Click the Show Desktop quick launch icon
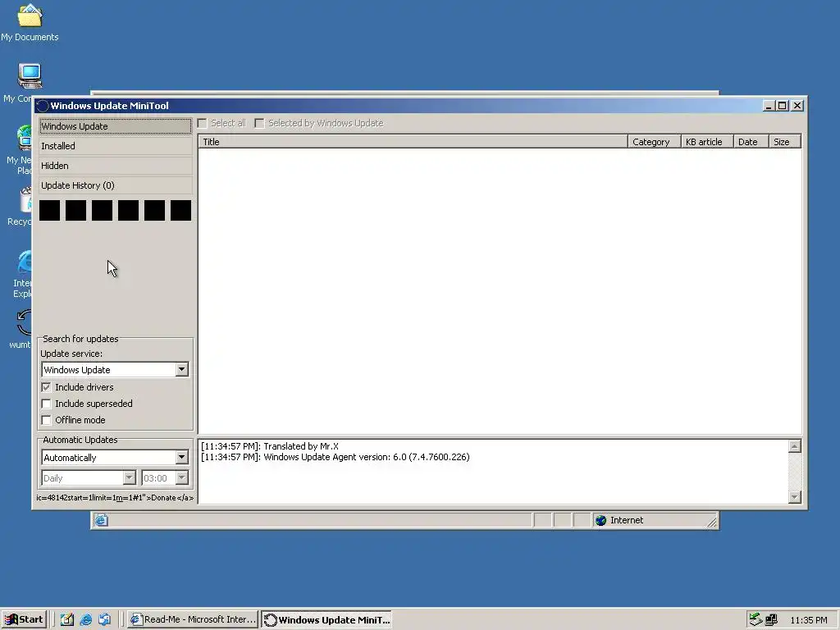This screenshot has width=840, height=630. (67, 620)
